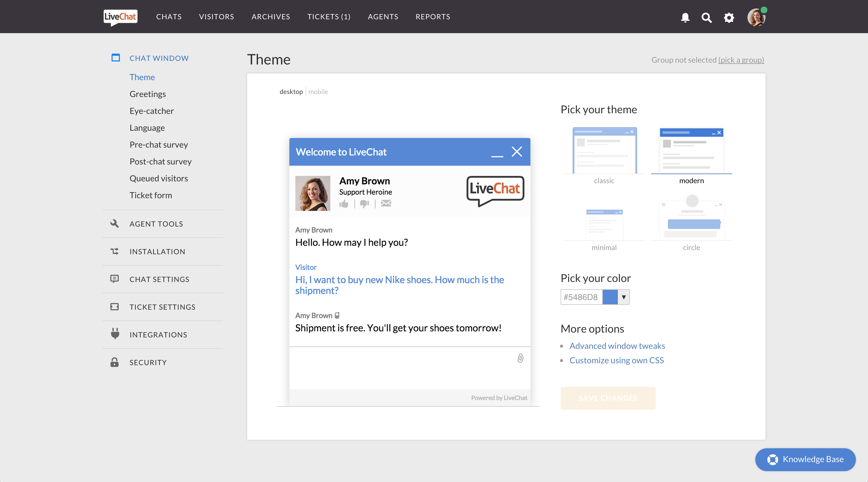868x482 pixels.
Task: Expand the group selector via pick a group
Action: coord(741,60)
